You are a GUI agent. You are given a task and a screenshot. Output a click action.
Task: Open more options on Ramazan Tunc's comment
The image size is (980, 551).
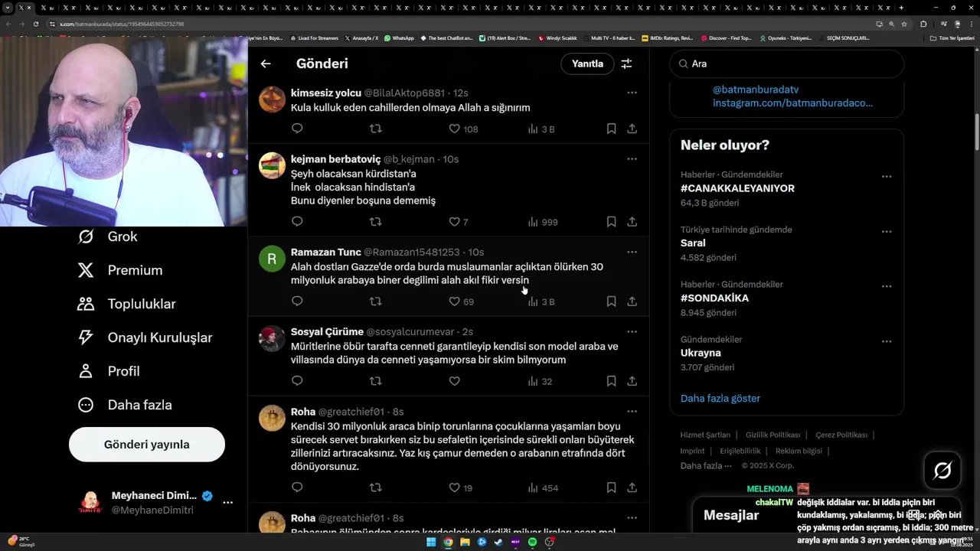pyautogui.click(x=632, y=252)
